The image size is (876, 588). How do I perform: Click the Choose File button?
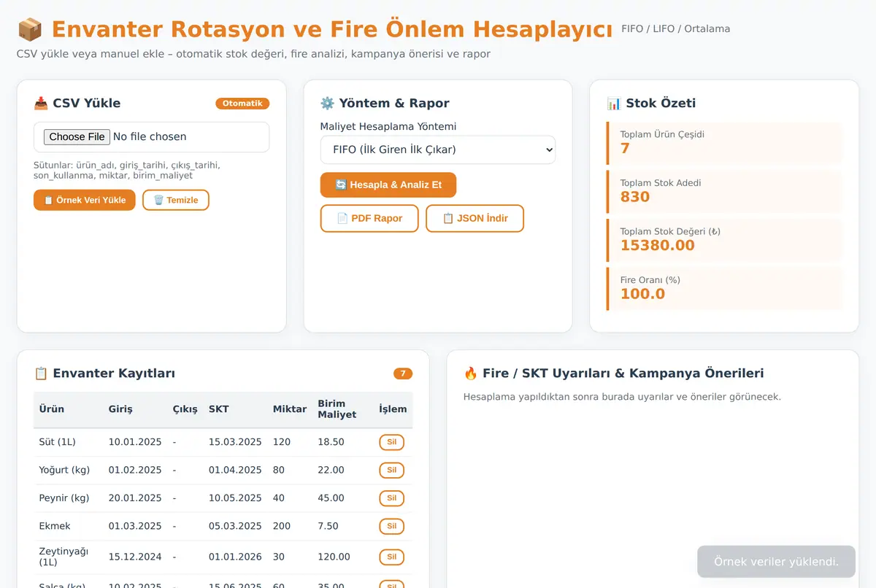77,136
